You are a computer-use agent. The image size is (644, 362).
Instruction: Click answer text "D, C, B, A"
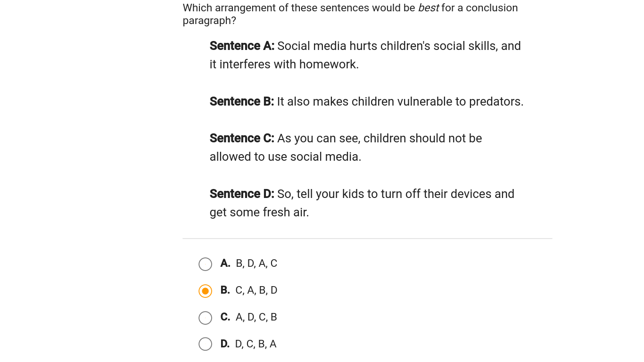(256, 344)
